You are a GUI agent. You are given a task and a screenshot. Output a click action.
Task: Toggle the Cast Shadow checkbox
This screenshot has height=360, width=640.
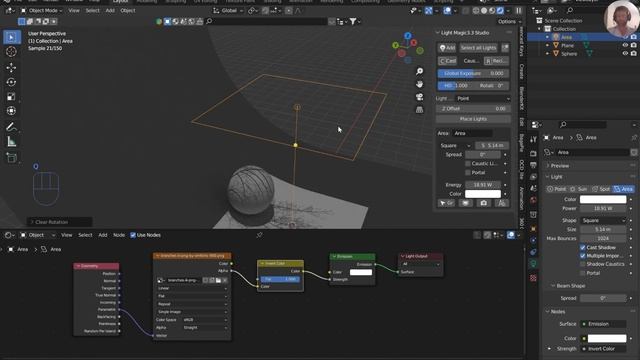(582, 247)
